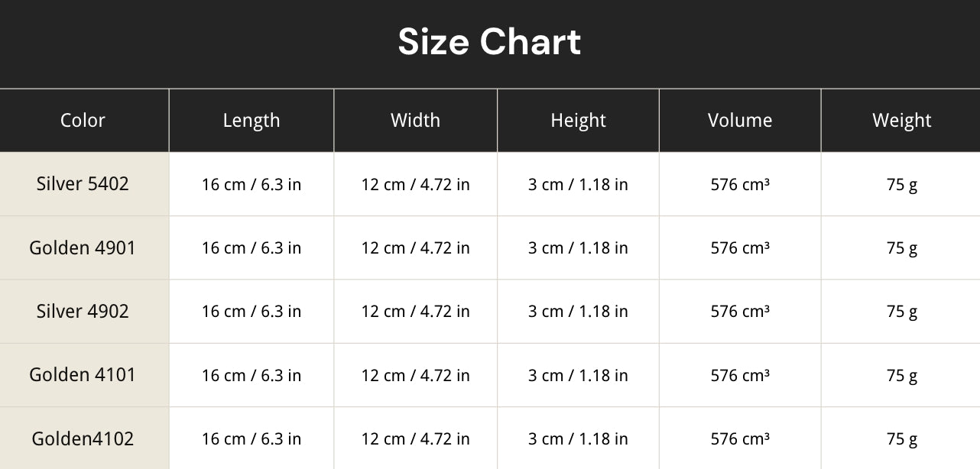Click the Golden 4101 row label
This screenshot has width=980, height=469.
click(83, 374)
